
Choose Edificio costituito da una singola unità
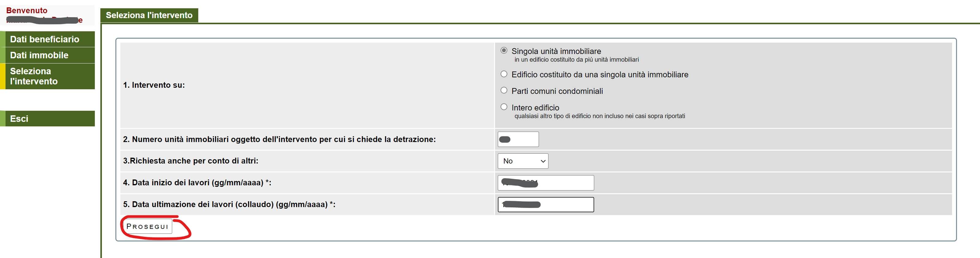(x=504, y=74)
